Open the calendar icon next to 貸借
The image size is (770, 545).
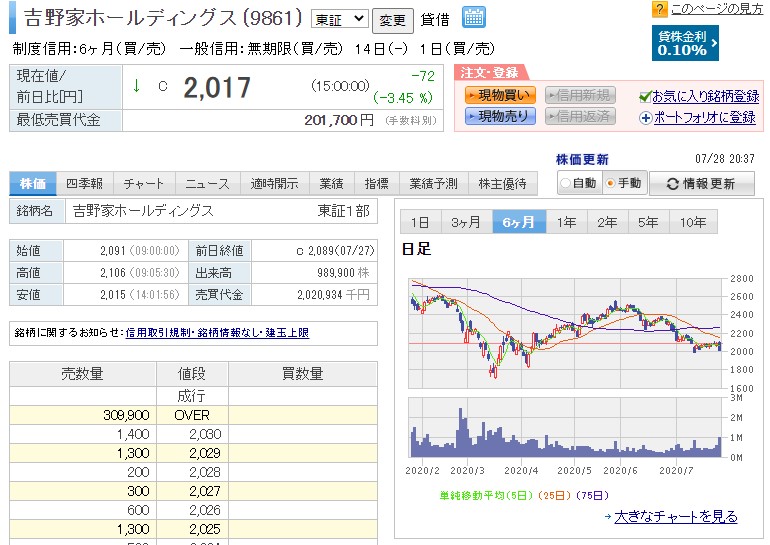(x=473, y=17)
